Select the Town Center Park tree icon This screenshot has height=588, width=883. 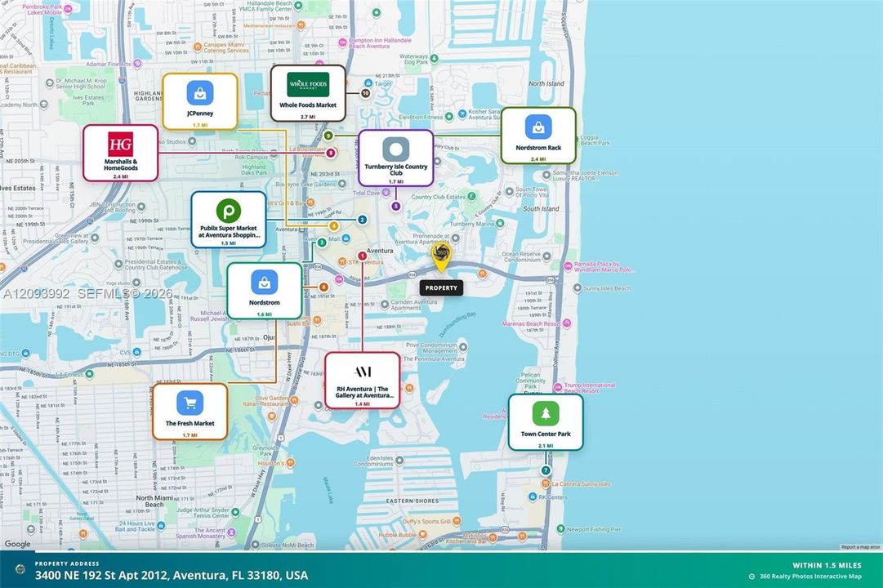pos(546,414)
